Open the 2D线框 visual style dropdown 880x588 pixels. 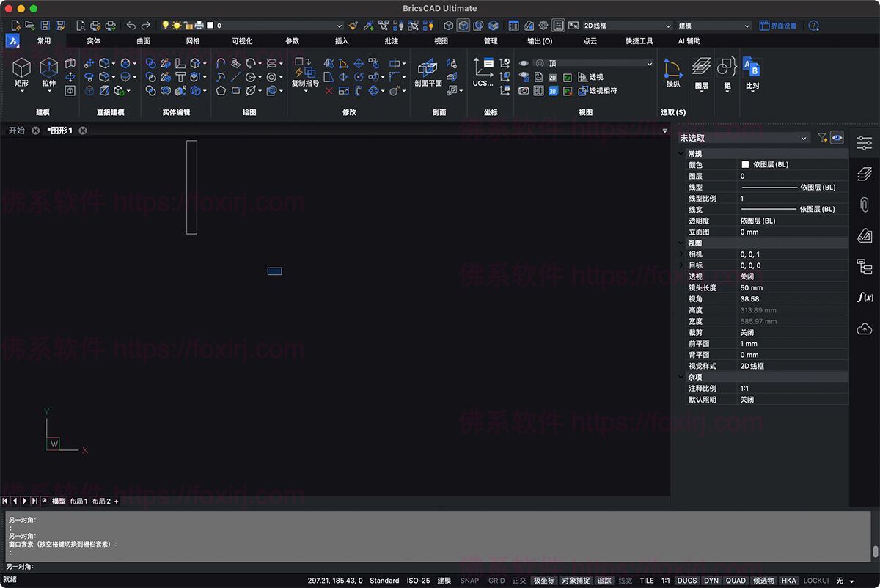tap(627, 26)
